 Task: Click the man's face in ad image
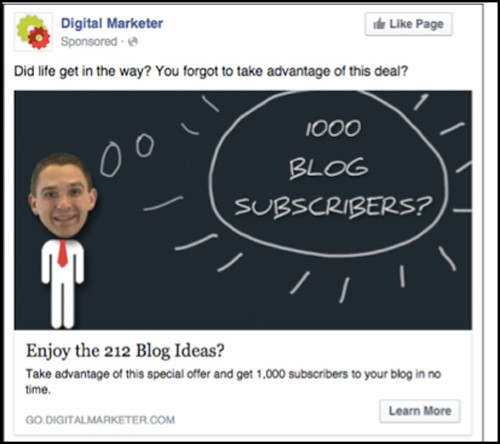coord(63,197)
